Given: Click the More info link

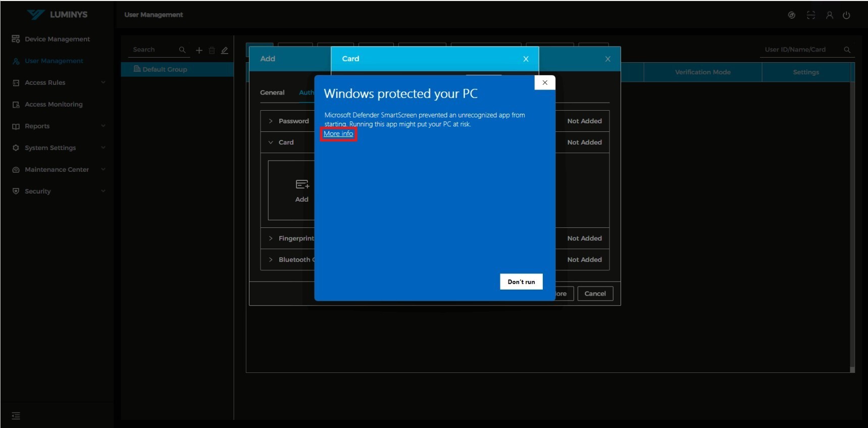Looking at the screenshot, I should [x=338, y=134].
